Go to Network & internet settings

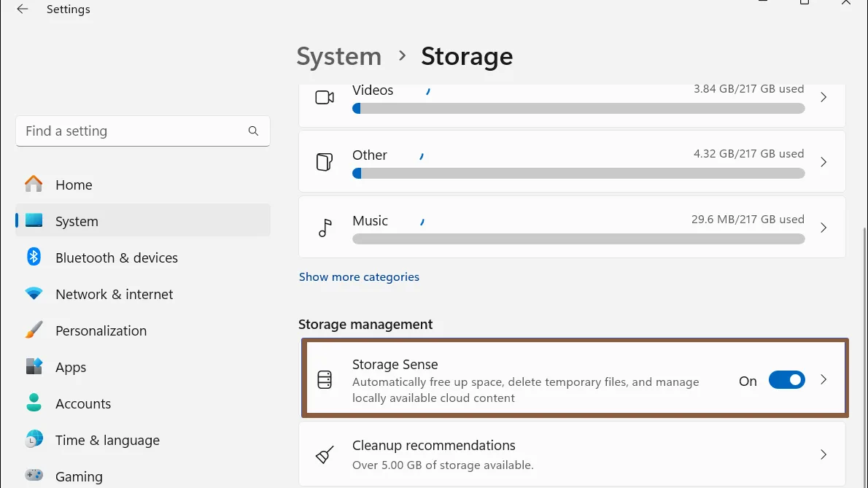(143, 294)
